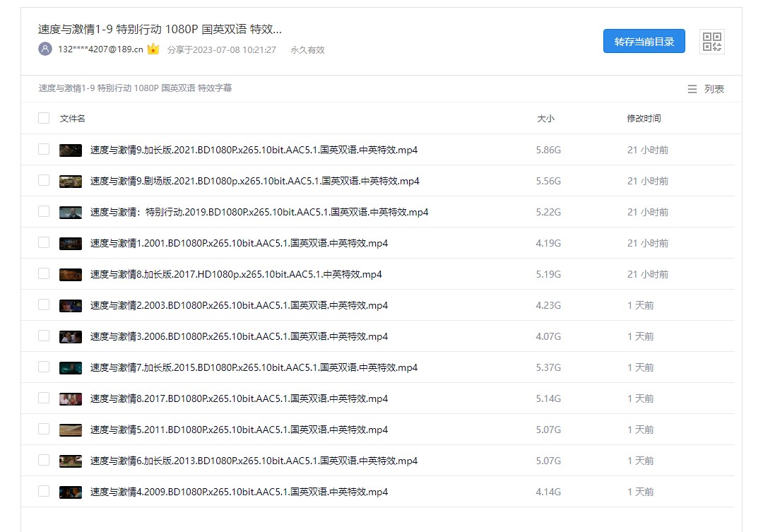763x532 pixels.
Task: Open file name 速度与激情9.剧场版.2021.BD1080p mp4
Action: [x=254, y=181]
